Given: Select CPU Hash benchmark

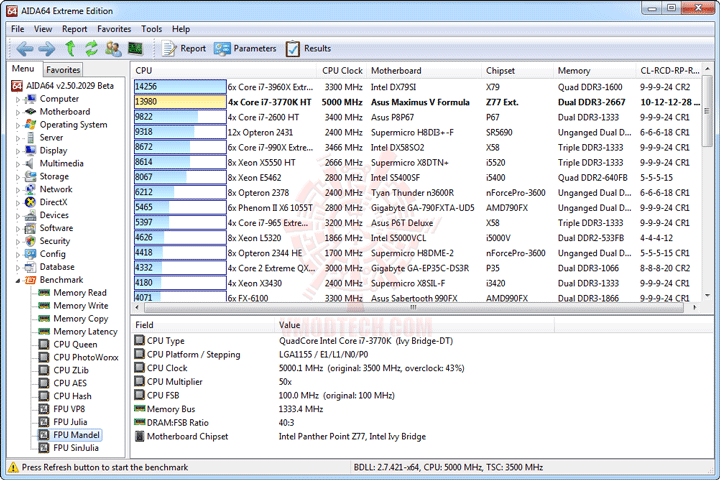Looking at the screenshot, I should 72,396.
